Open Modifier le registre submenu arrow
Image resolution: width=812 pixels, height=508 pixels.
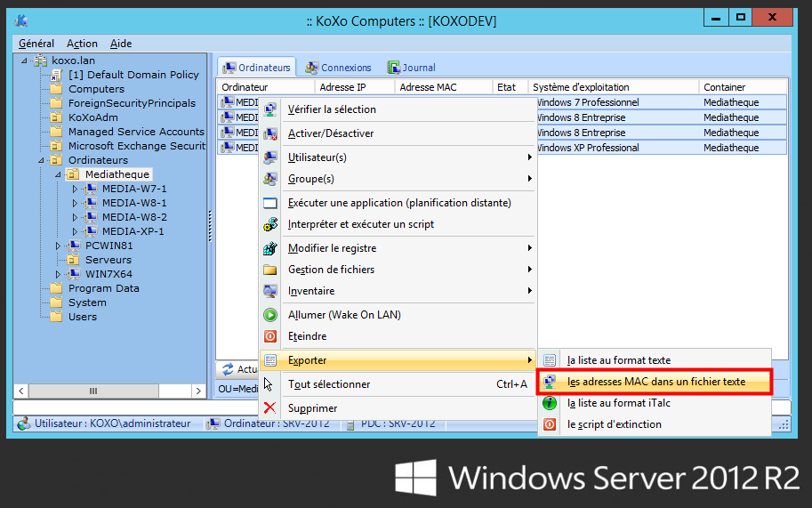point(529,248)
